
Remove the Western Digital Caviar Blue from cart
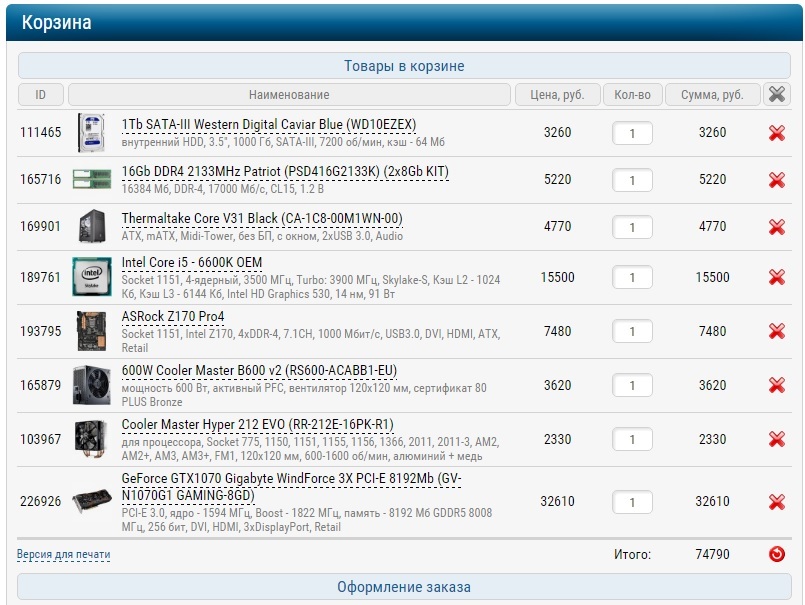(776, 133)
